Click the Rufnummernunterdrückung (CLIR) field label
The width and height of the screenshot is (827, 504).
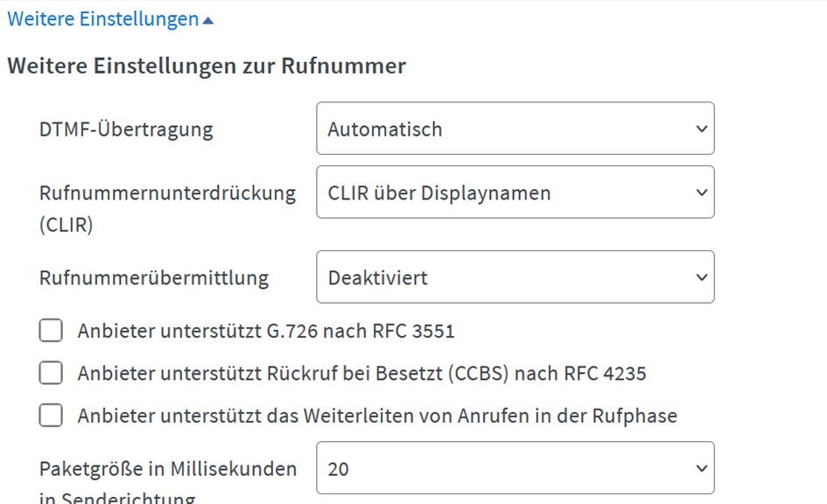coord(168,209)
